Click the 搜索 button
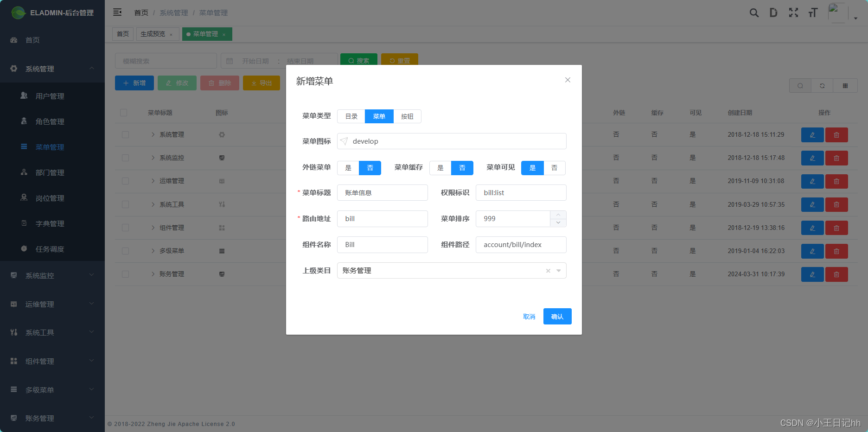 point(359,60)
